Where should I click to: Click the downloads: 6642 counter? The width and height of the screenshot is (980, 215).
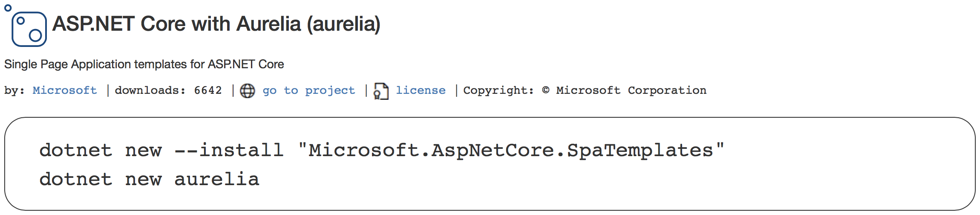[168, 90]
